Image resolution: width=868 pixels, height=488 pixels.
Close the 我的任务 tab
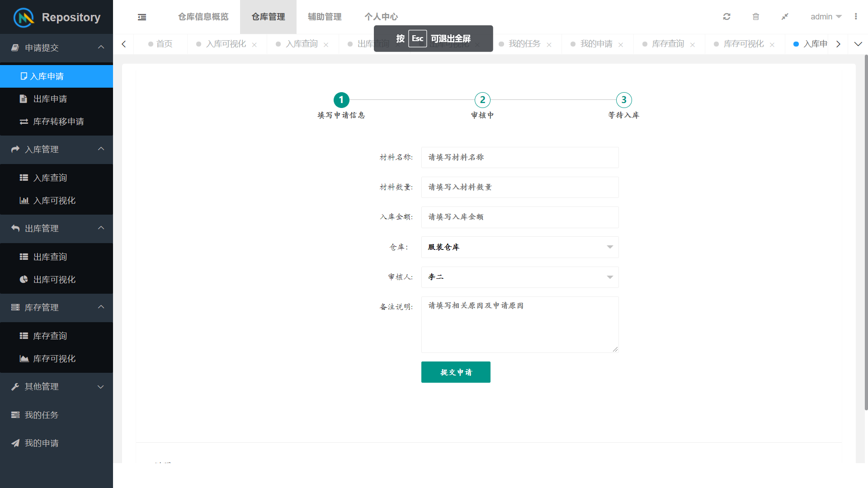click(x=549, y=45)
